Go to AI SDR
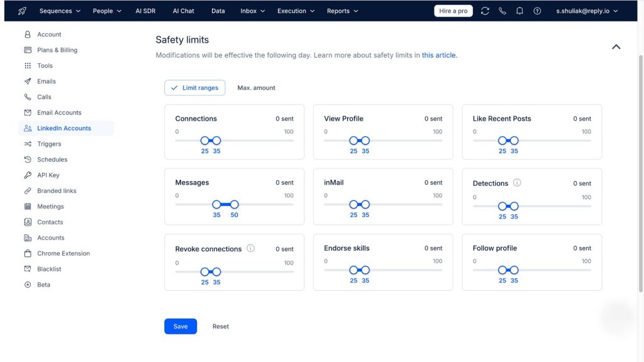 [145, 11]
